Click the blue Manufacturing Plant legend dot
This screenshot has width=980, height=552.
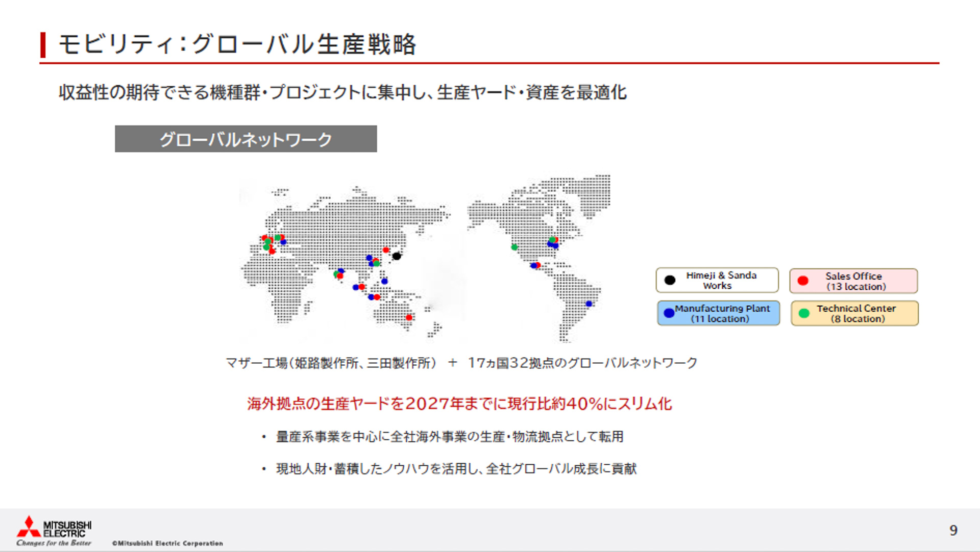[x=669, y=313]
